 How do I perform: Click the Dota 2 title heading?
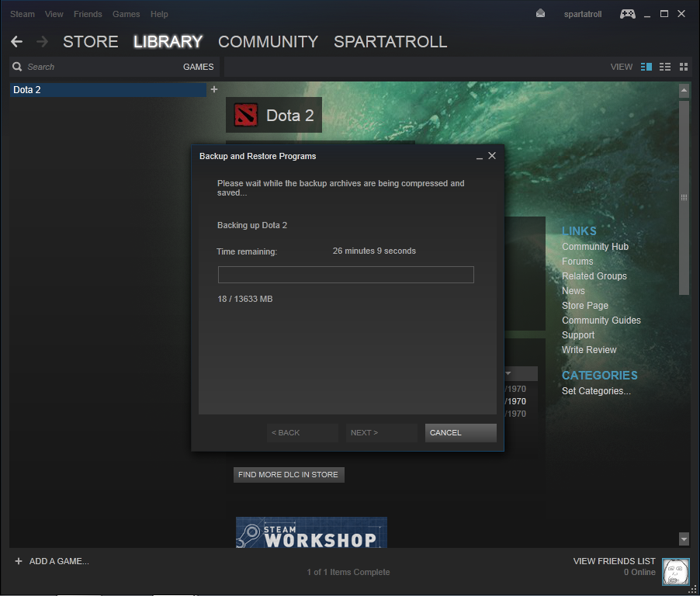point(289,115)
